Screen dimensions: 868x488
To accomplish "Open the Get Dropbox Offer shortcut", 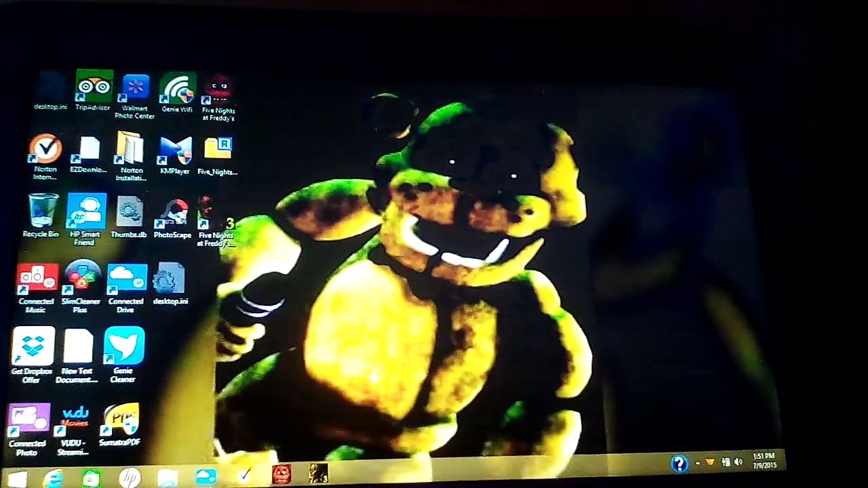I will (x=32, y=355).
